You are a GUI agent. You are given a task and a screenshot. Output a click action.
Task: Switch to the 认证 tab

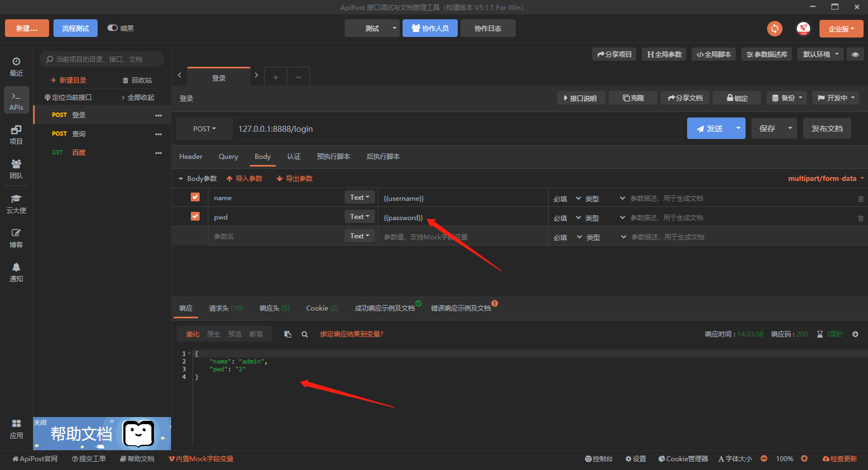(x=294, y=157)
